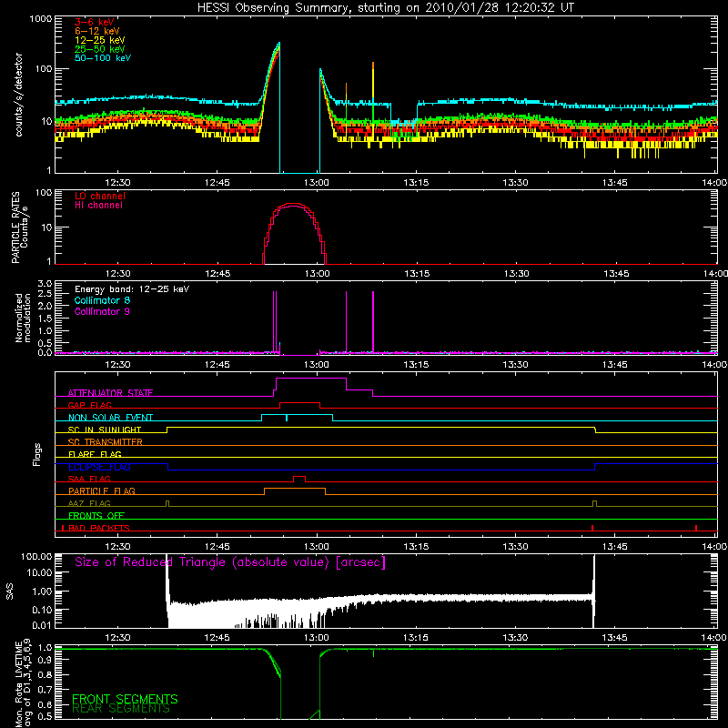Screen dimensions: 728x728
Task: Click the 100.00 tick on the SAS axis
Action: 36,556
